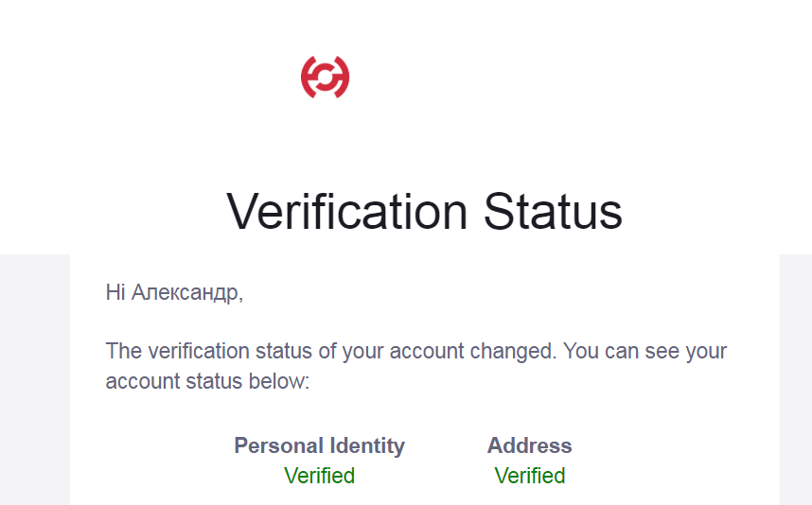This screenshot has height=505, width=812.
Task: Click the word "Personal" in the bold label
Action: click(x=279, y=445)
